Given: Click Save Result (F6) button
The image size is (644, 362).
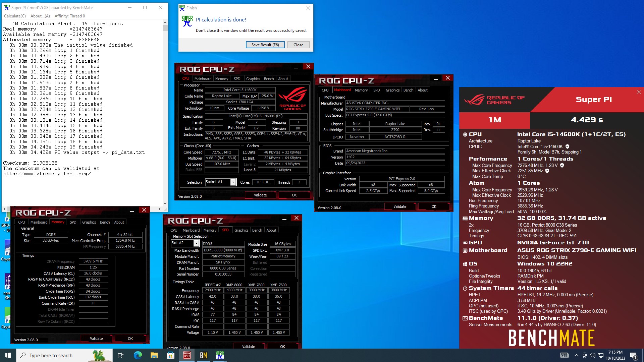Looking at the screenshot, I should pos(265,45).
